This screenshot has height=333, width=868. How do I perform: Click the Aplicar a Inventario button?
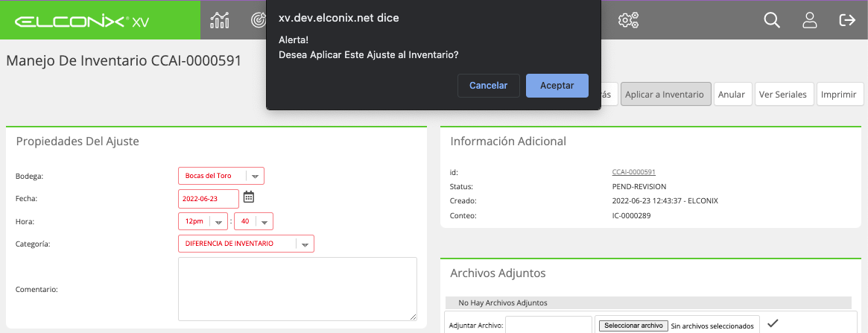pos(666,95)
